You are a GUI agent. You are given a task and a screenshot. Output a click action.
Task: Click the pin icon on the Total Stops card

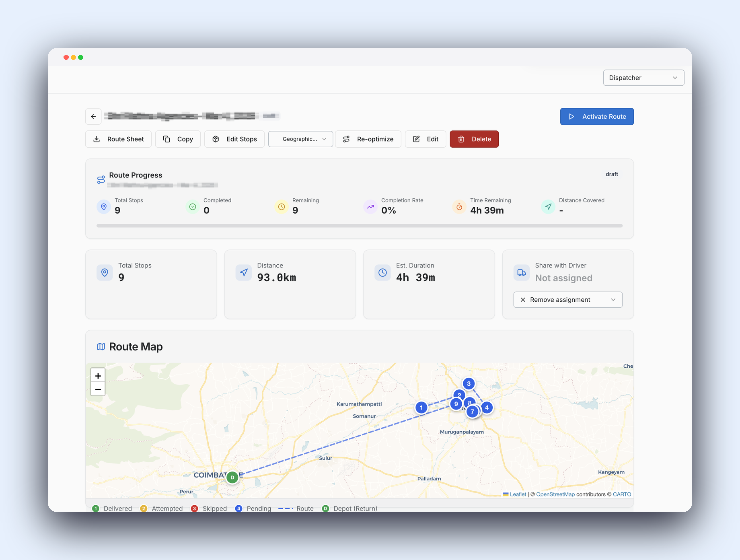pyautogui.click(x=105, y=273)
